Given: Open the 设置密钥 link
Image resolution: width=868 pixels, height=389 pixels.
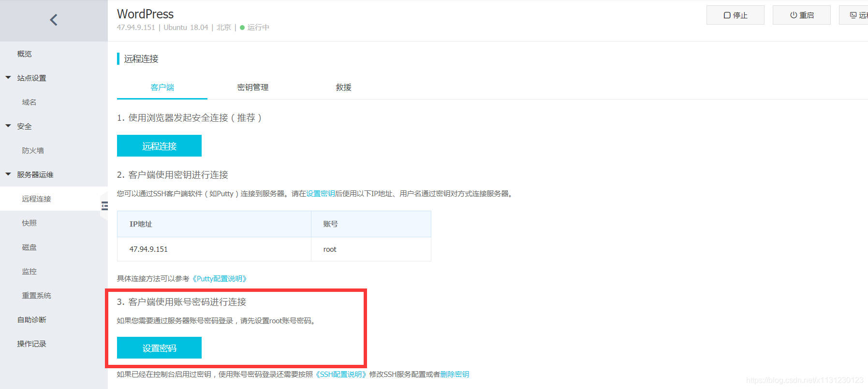Looking at the screenshot, I should click(x=321, y=193).
